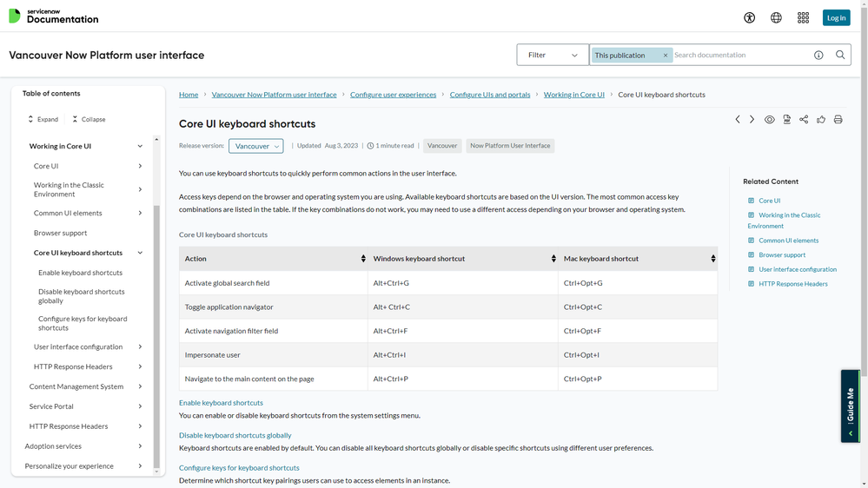Open Disable keyboard shortcuts globally in sidebar

coord(82,296)
